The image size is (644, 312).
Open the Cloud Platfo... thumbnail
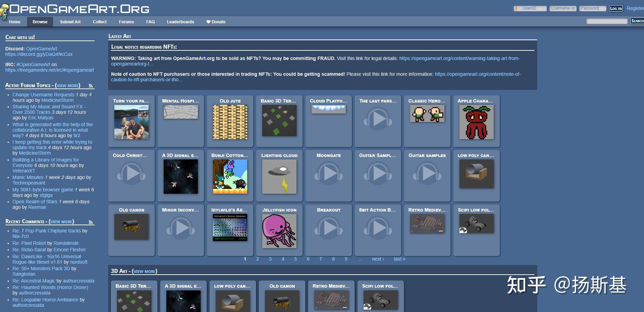click(329, 109)
